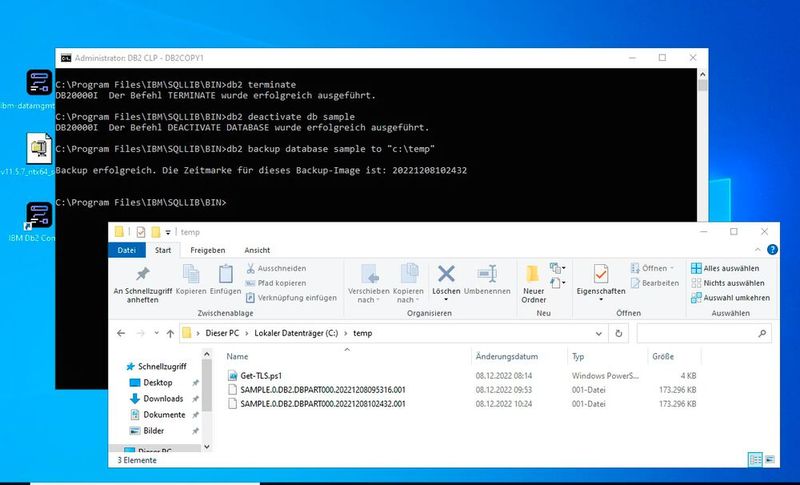The image size is (800, 485).
Task: Open ibm-datamgmt desktop icon
Action: 39,82
